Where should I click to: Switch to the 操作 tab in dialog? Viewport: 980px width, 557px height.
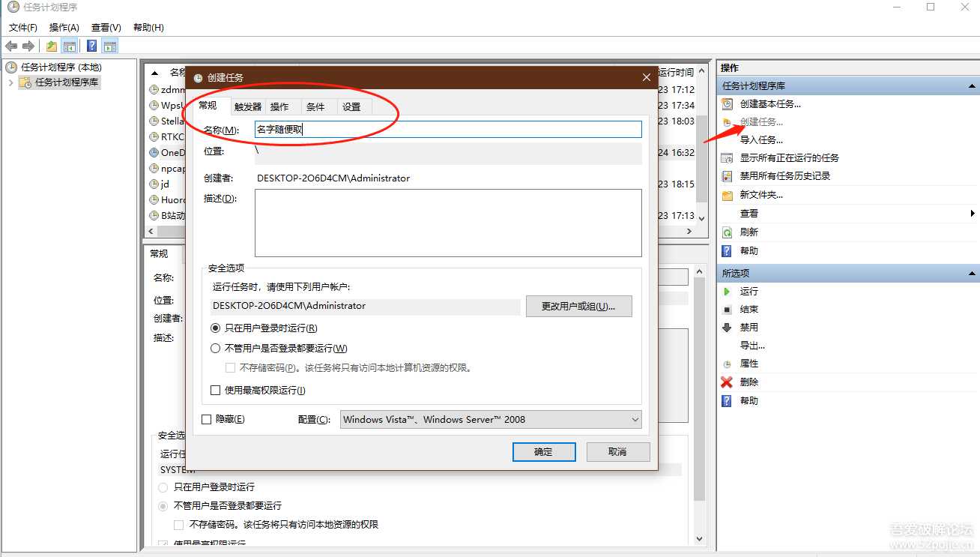pos(279,107)
